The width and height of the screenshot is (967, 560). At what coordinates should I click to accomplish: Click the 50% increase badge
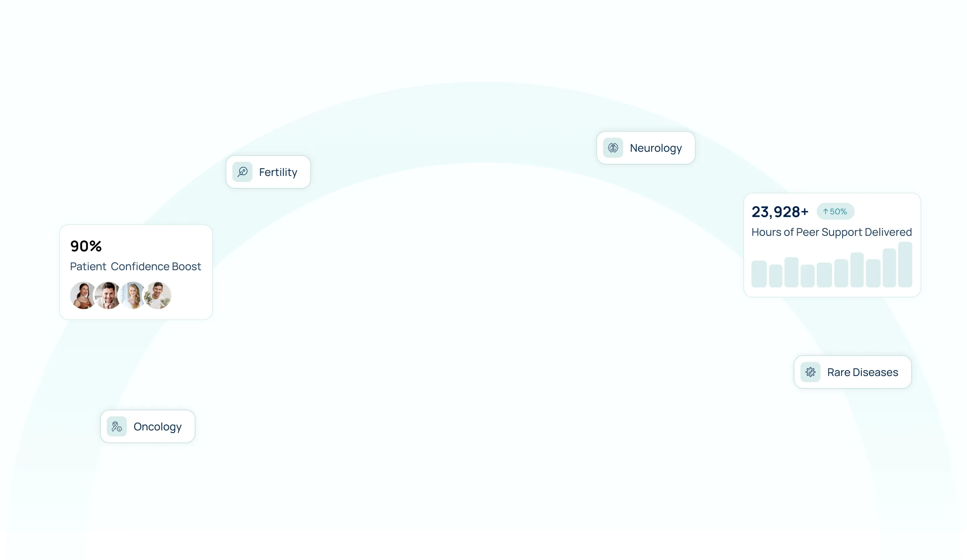[x=835, y=211]
